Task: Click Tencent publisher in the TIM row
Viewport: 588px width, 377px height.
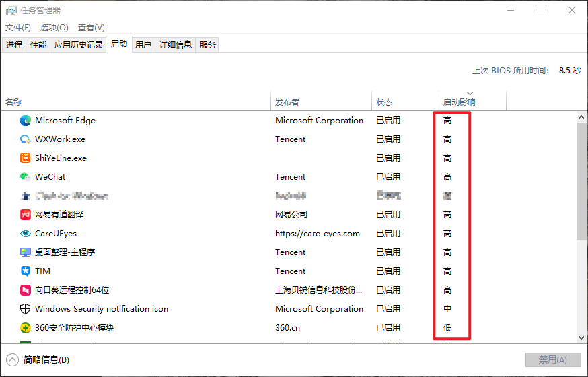Action: pos(290,271)
